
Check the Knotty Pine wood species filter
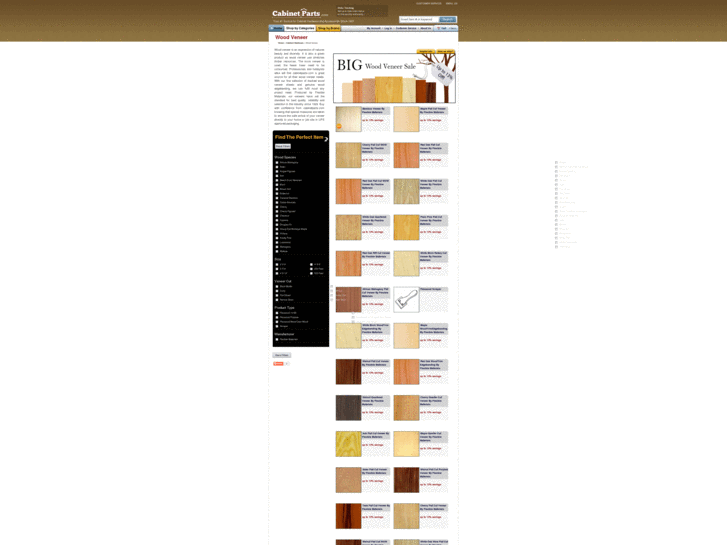coord(277,238)
